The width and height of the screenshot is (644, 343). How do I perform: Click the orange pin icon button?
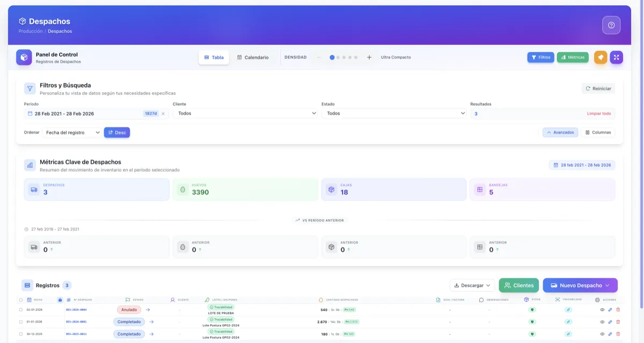(601, 57)
